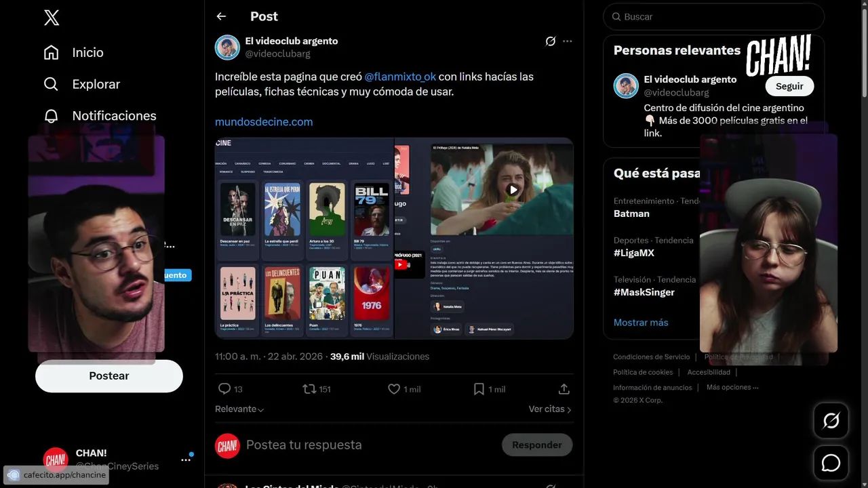Click @videoclubarg handle in post header
The width and height of the screenshot is (868, 488).
(277, 54)
